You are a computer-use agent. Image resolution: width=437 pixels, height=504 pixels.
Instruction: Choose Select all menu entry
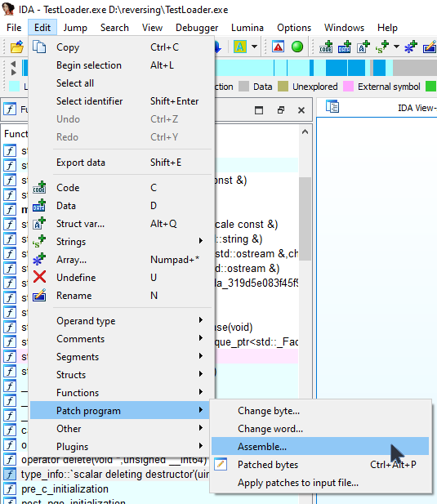coord(122,83)
